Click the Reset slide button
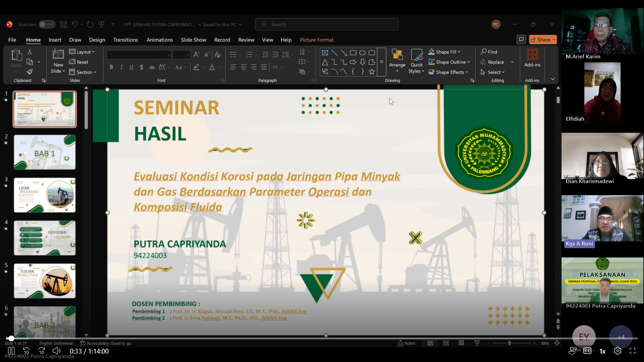 point(79,62)
